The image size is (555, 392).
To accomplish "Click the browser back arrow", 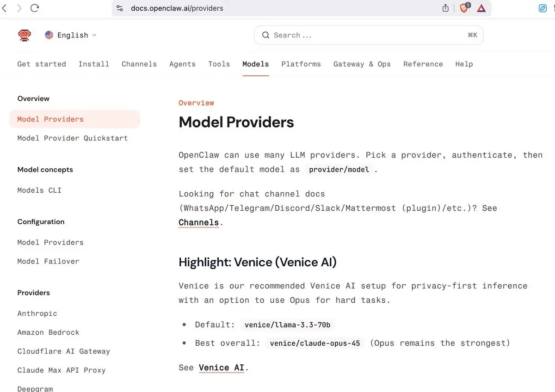I will [x=4, y=8].
